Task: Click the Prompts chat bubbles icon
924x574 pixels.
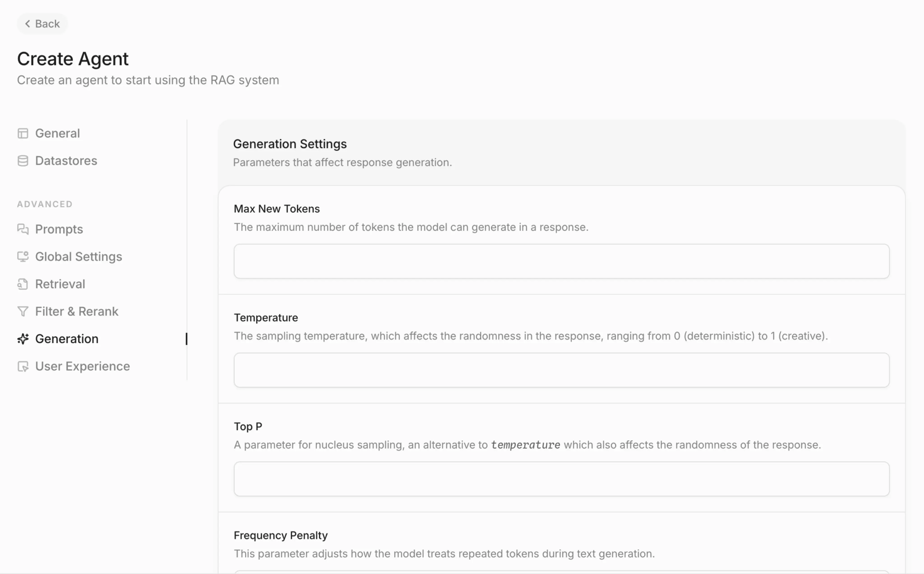Action: coord(23,229)
